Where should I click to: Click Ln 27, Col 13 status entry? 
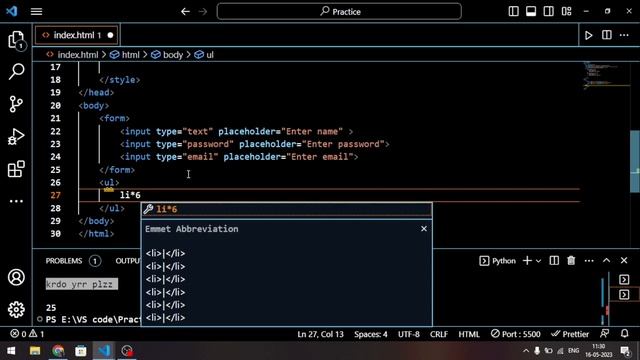[x=320, y=334]
